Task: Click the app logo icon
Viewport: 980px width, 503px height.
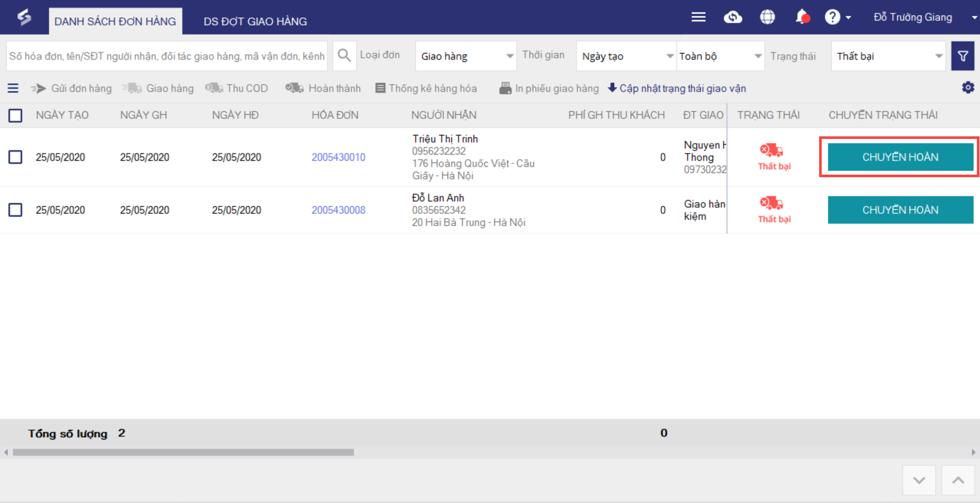Action: (24, 17)
